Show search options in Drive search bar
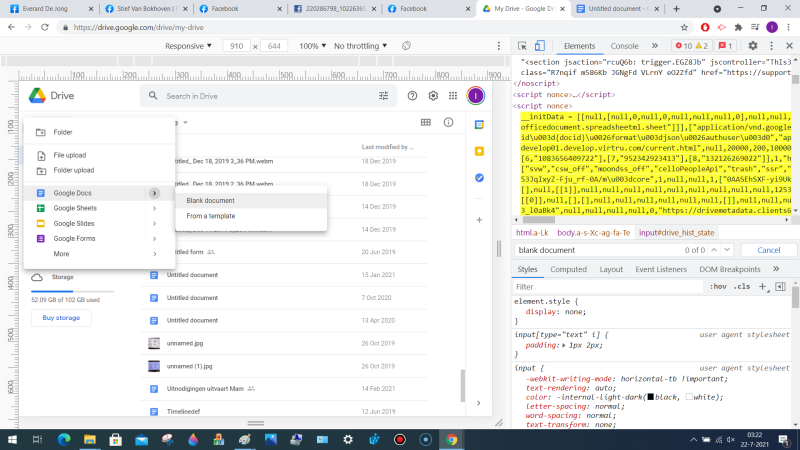Viewport: 800px width, 450px height. tap(383, 96)
